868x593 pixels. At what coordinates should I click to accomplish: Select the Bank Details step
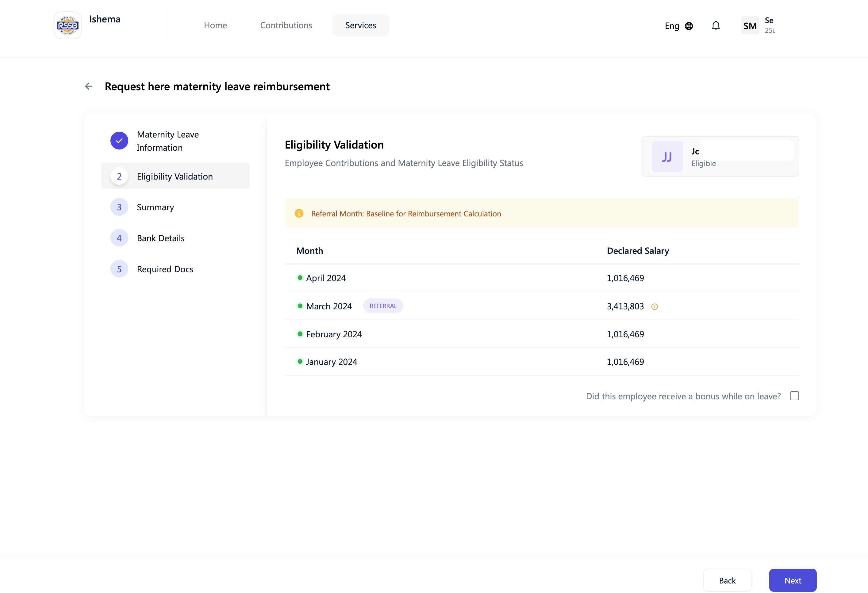pyautogui.click(x=161, y=238)
